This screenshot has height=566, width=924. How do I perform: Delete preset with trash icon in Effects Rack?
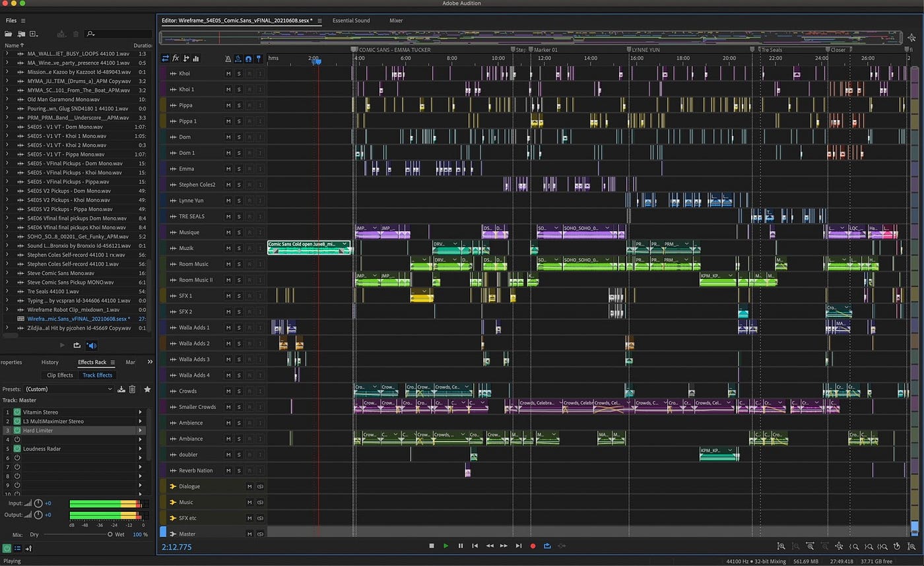(x=132, y=389)
